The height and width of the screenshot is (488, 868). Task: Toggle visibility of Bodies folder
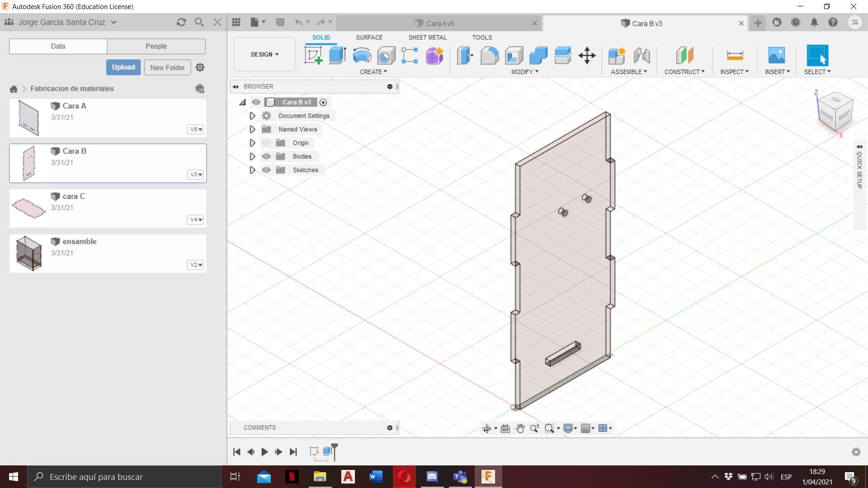pos(266,156)
